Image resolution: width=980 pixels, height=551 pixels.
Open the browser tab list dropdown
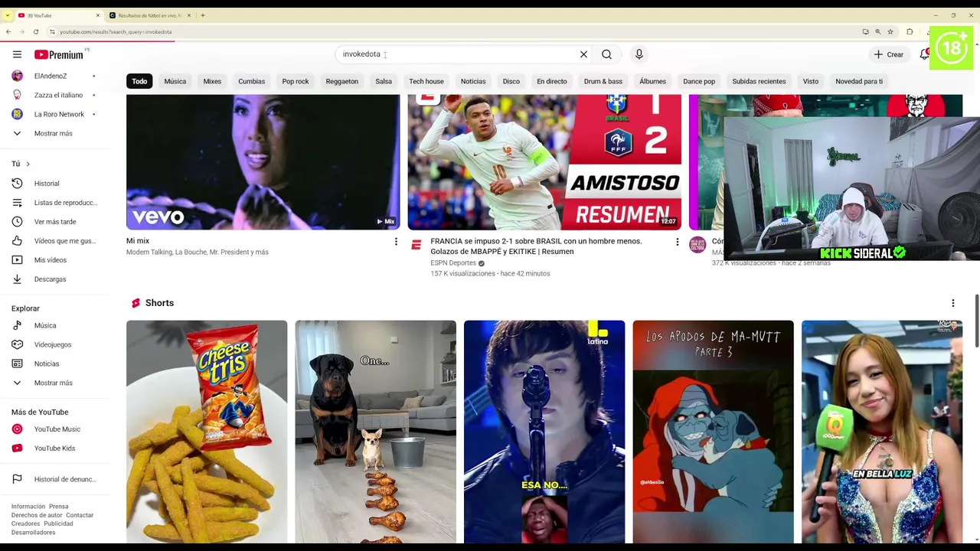(7, 15)
